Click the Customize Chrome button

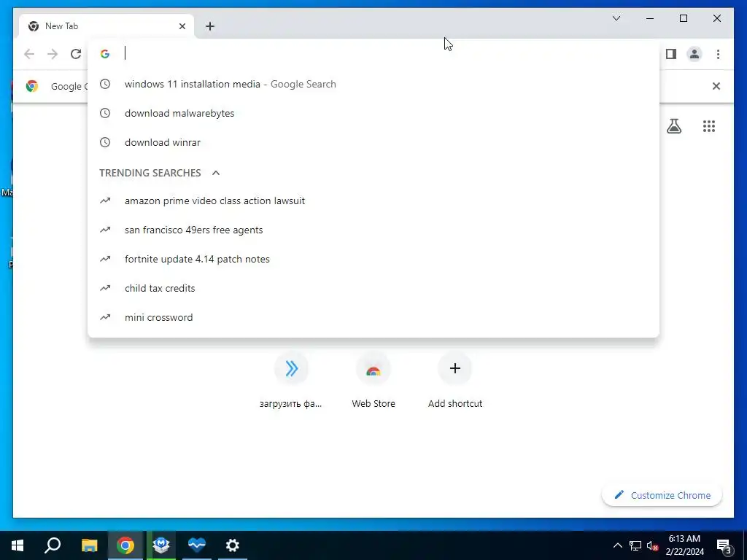pos(662,495)
